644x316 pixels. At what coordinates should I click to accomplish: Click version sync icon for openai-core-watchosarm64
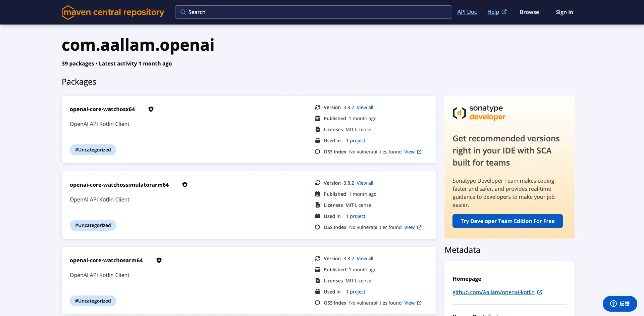[x=317, y=259]
